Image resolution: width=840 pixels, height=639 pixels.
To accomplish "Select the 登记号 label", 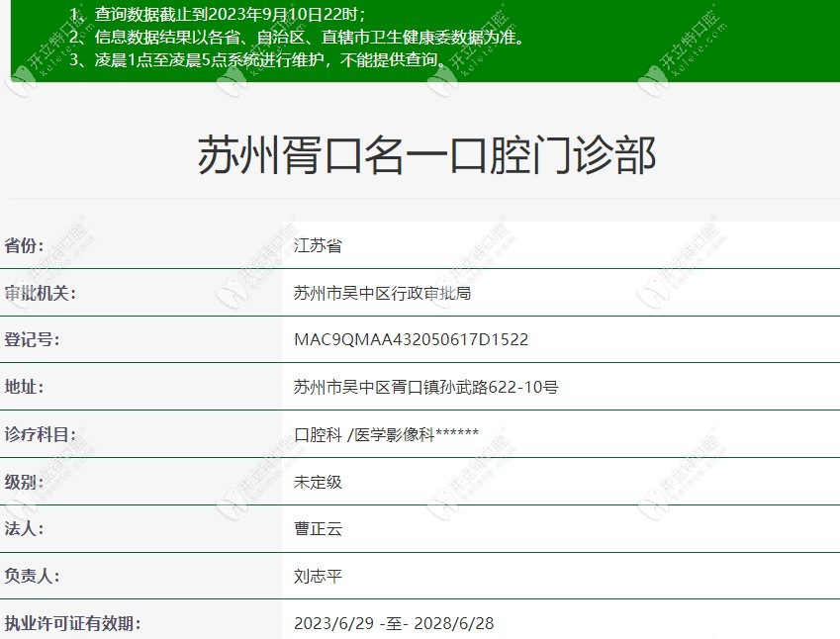I will point(32,339).
